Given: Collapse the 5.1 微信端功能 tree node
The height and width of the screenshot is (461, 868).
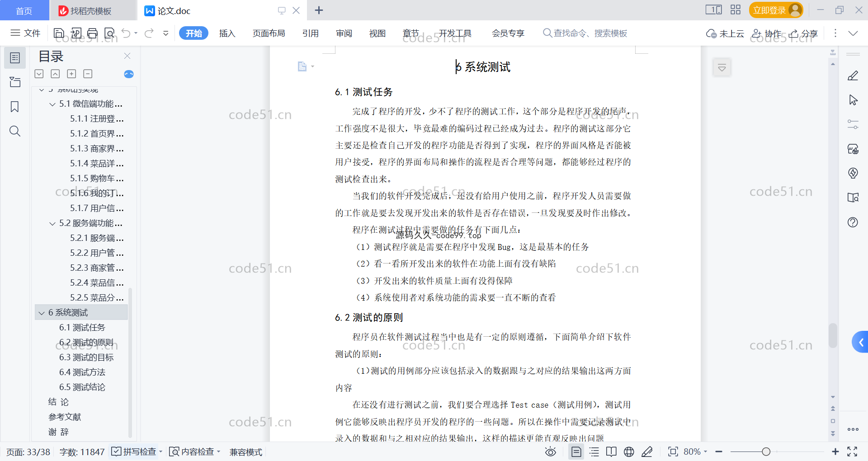Looking at the screenshot, I should click(52, 104).
